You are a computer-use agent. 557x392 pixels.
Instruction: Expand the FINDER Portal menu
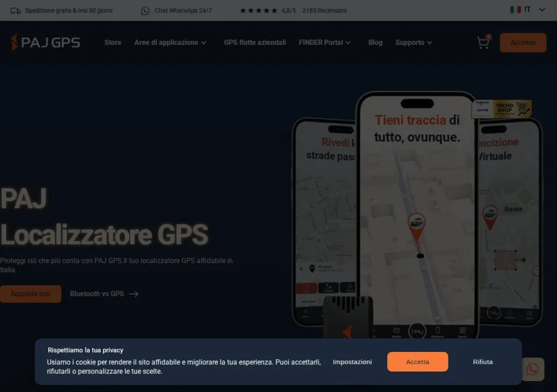click(x=325, y=42)
